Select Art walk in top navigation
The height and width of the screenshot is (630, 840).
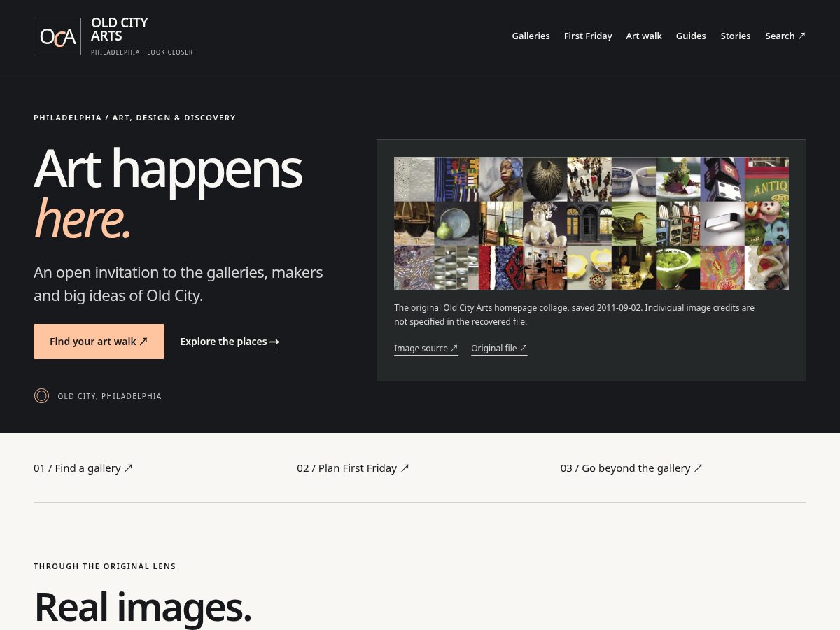(x=644, y=36)
